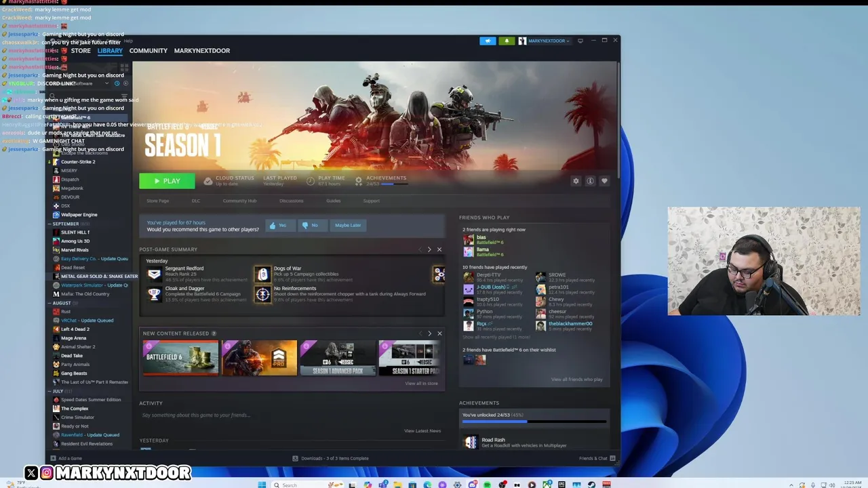Add game to favorites heart icon
868x488 pixels.
point(604,181)
